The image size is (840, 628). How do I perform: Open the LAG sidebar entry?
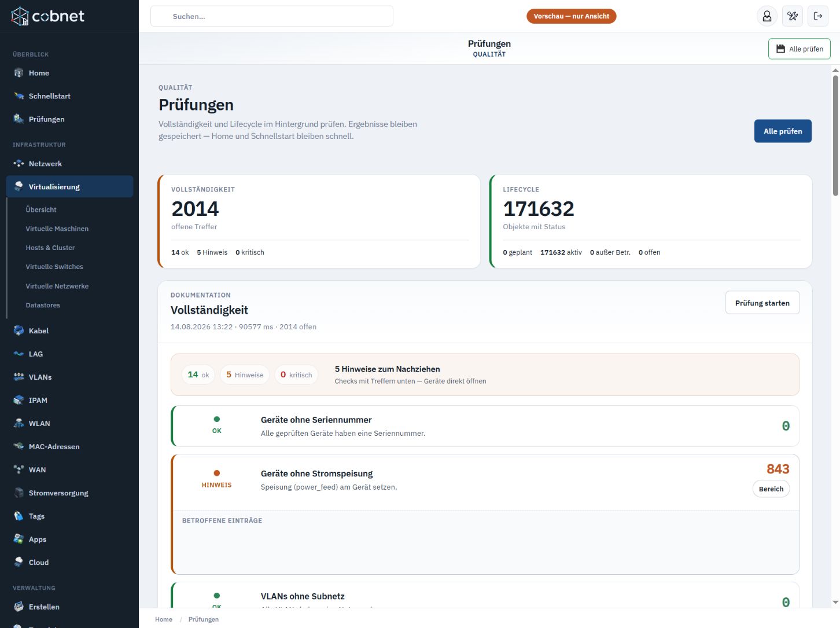point(69,354)
